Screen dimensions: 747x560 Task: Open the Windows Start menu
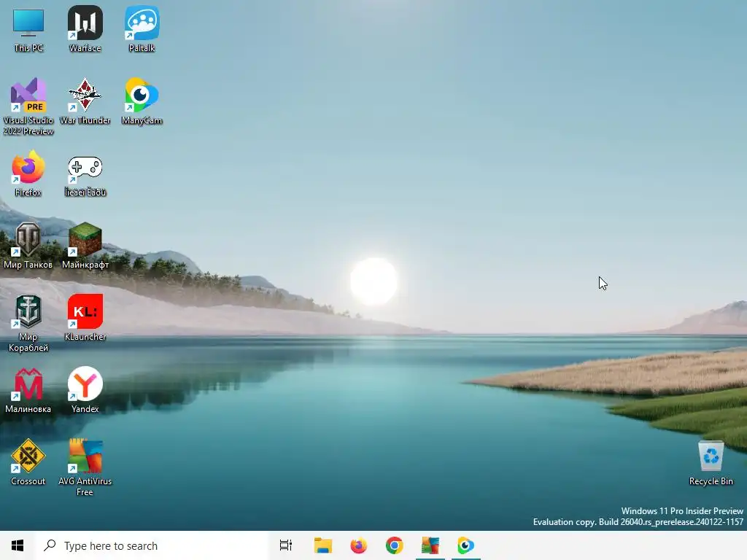click(x=18, y=545)
